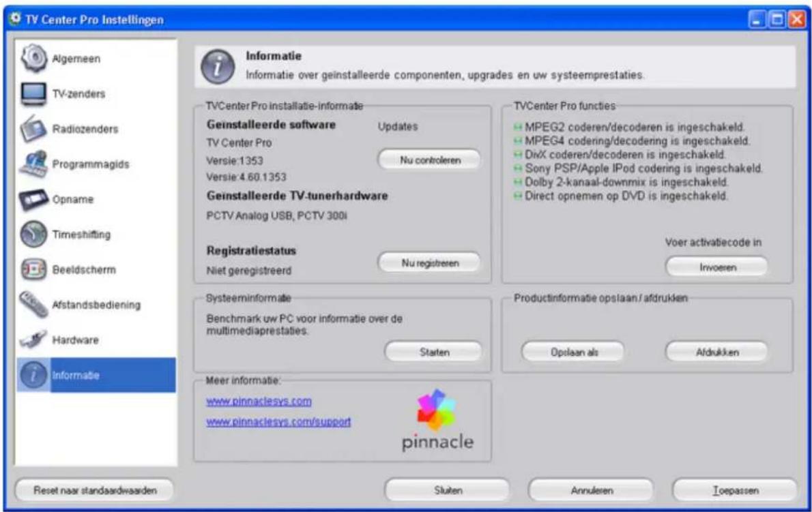This screenshot has width=812, height=512.
Task: Reset naar standaardwaarden button
Action: point(95,490)
